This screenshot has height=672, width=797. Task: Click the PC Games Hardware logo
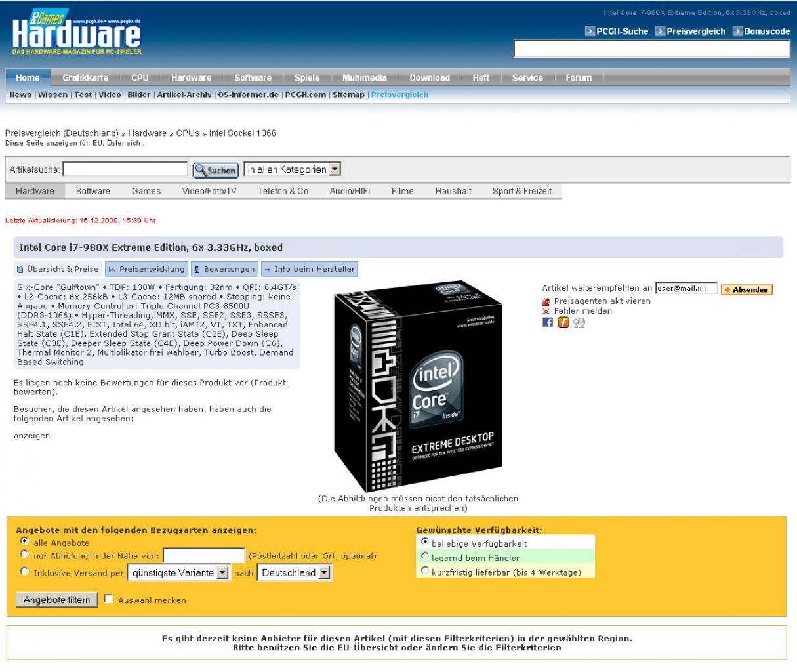76,33
